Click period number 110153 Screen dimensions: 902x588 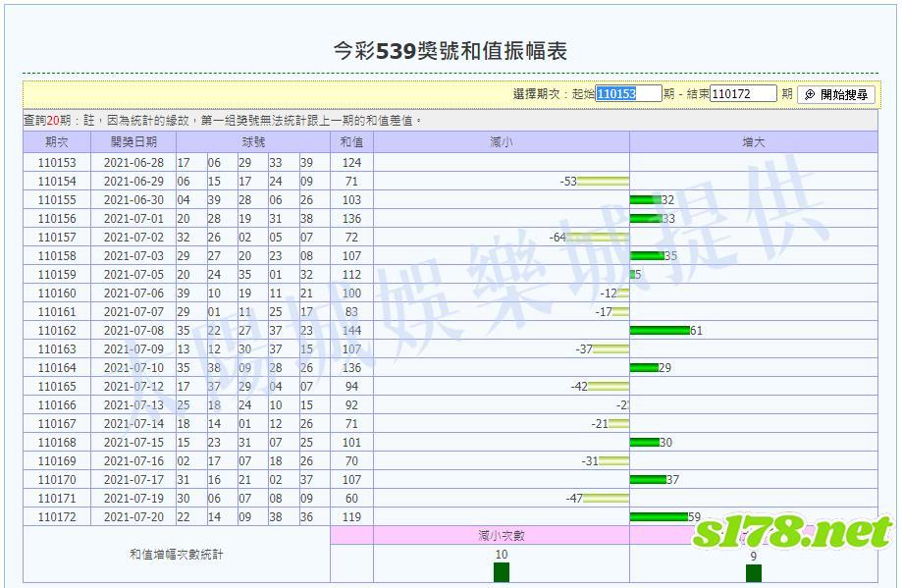tap(57, 163)
